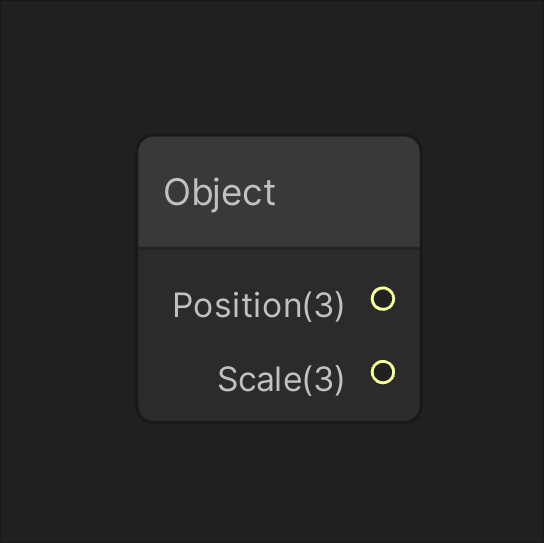Select the Scale output slot row
Screen dimensions: 544x543
pyautogui.click(x=279, y=376)
